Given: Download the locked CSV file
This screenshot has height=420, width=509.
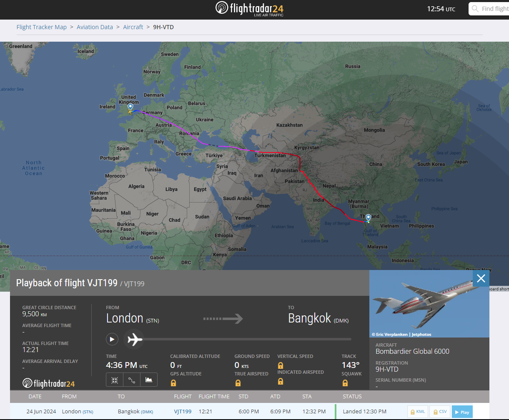Looking at the screenshot, I should click(x=440, y=412).
